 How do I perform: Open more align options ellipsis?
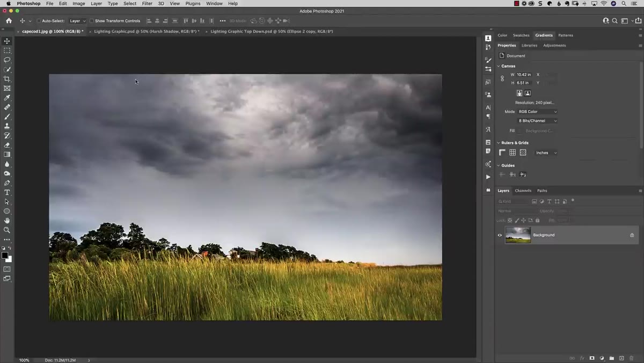[x=223, y=21]
